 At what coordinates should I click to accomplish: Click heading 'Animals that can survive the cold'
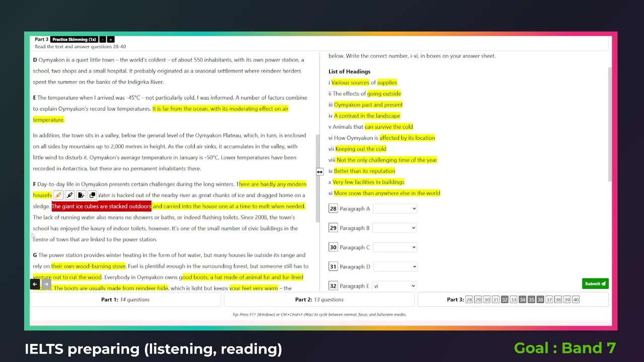[x=371, y=127]
